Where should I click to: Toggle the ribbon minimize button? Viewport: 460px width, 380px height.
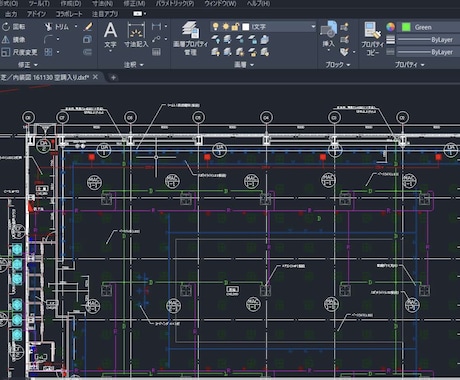(x=137, y=14)
